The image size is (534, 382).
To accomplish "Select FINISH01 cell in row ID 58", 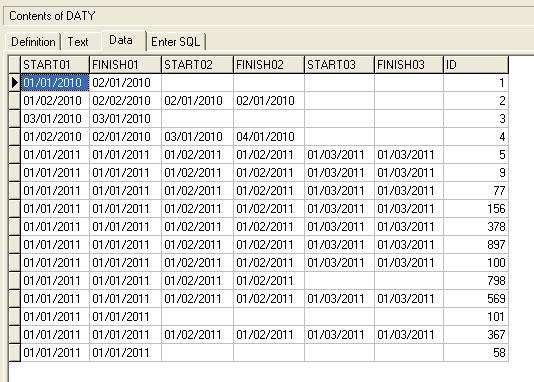I will (125, 353).
